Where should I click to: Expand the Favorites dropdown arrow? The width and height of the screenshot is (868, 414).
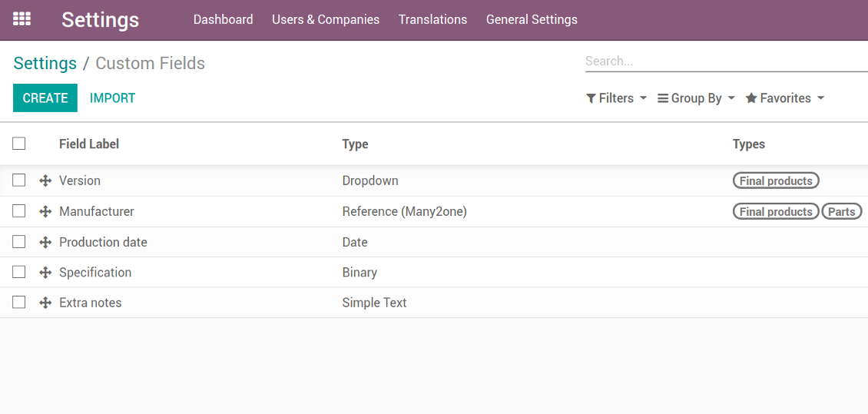click(820, 98)
